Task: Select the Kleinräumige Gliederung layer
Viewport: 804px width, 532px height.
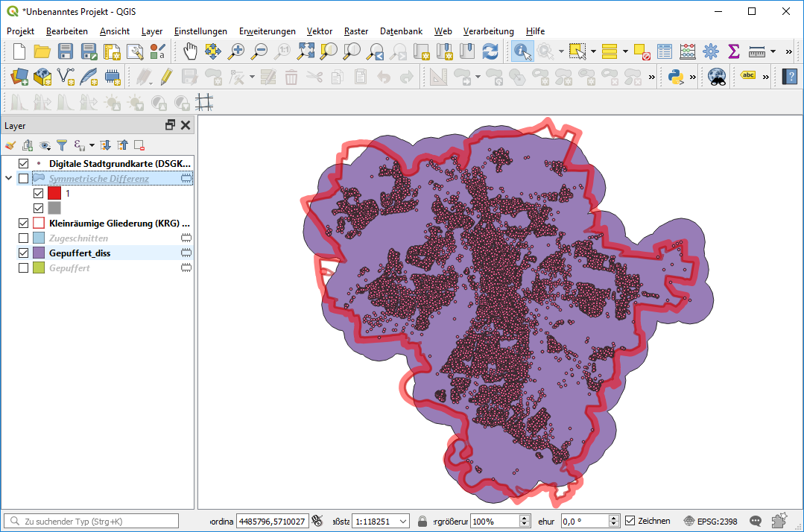Action: [119, 223]
